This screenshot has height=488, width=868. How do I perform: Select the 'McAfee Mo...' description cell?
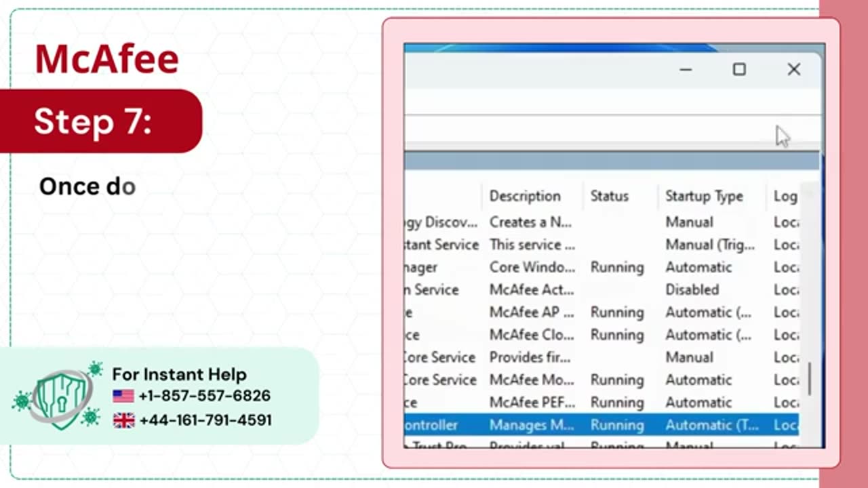click(532, 380)
